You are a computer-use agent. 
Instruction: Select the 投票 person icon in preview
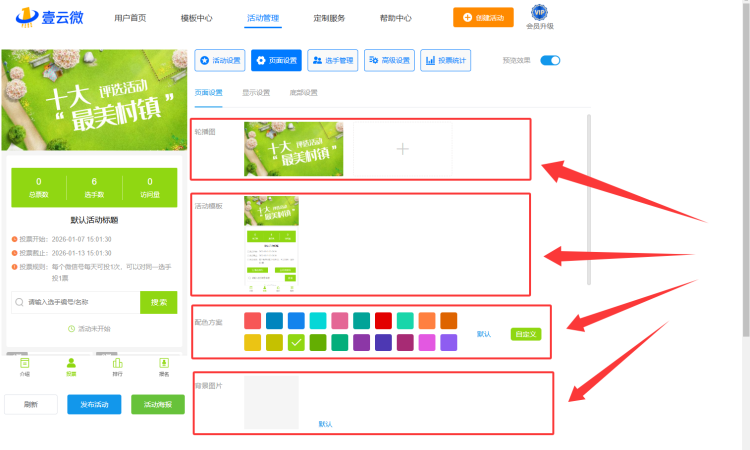[71, 365]
